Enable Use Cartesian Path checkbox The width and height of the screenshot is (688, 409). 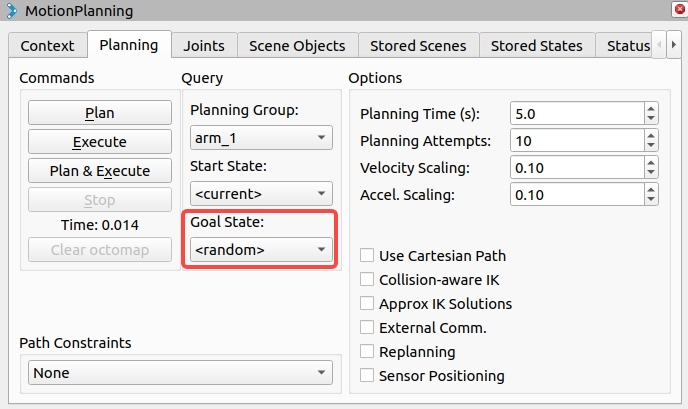[367, 255]
